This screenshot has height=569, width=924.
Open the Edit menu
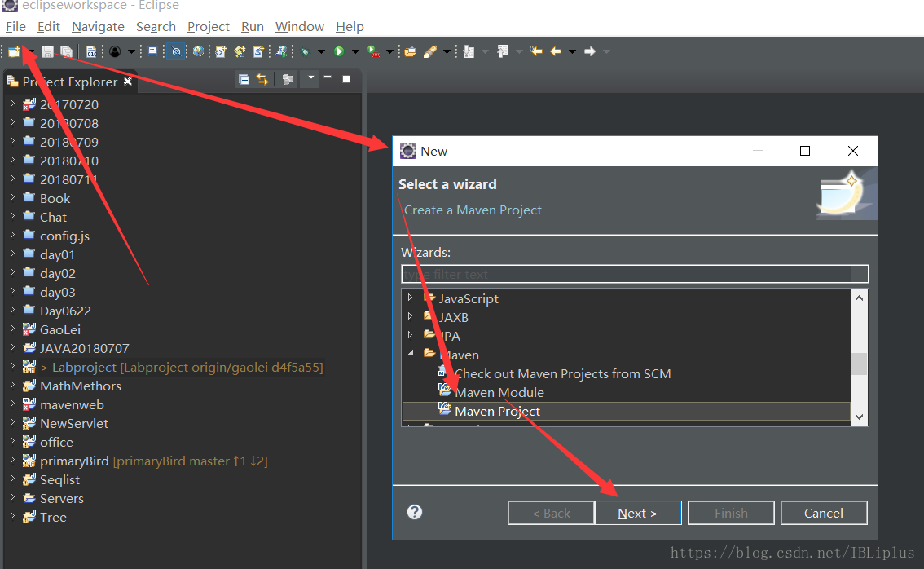pyautogui.click(x=49, y=27)
